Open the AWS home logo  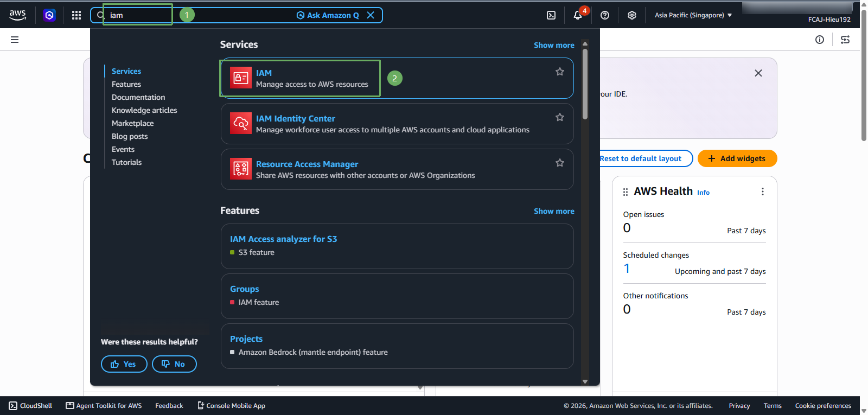tap(17, 15)
